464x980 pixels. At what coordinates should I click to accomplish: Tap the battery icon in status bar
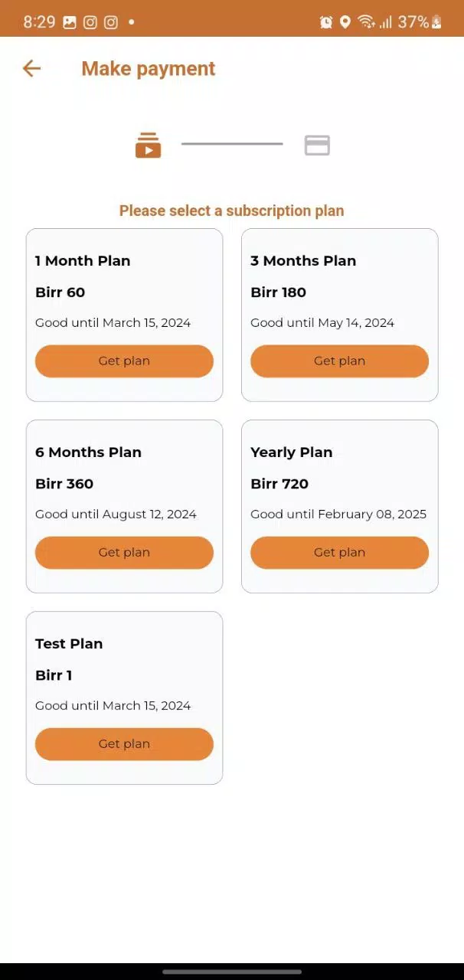click(x=436, y=22)
